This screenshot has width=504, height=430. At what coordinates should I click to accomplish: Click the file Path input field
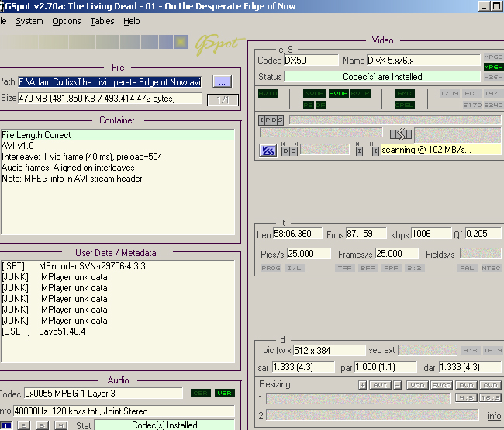point(109,81)
